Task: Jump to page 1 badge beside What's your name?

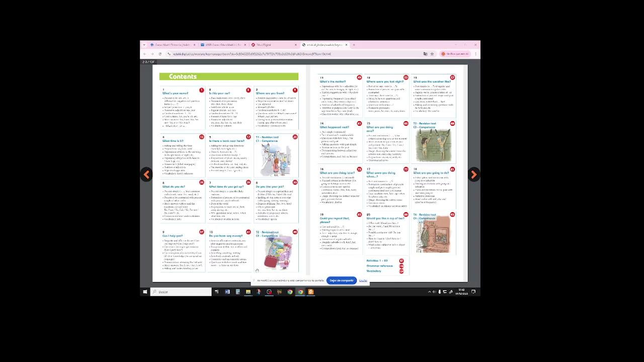Action: tap(201, 90)
